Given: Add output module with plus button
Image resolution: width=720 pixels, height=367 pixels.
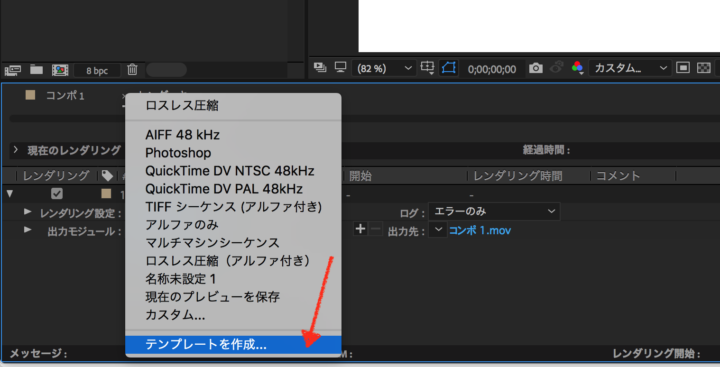Looking at the screenshot, I should point(360,229).
